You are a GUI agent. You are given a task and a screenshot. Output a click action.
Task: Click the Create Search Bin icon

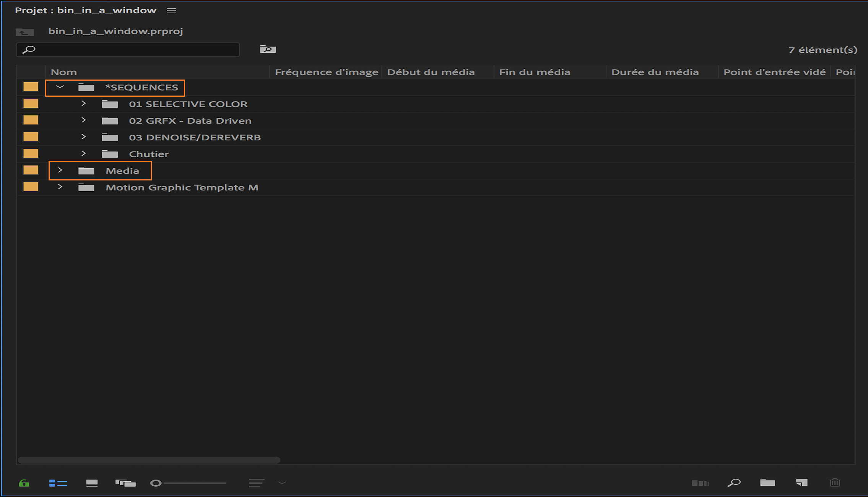click(268, 49)
